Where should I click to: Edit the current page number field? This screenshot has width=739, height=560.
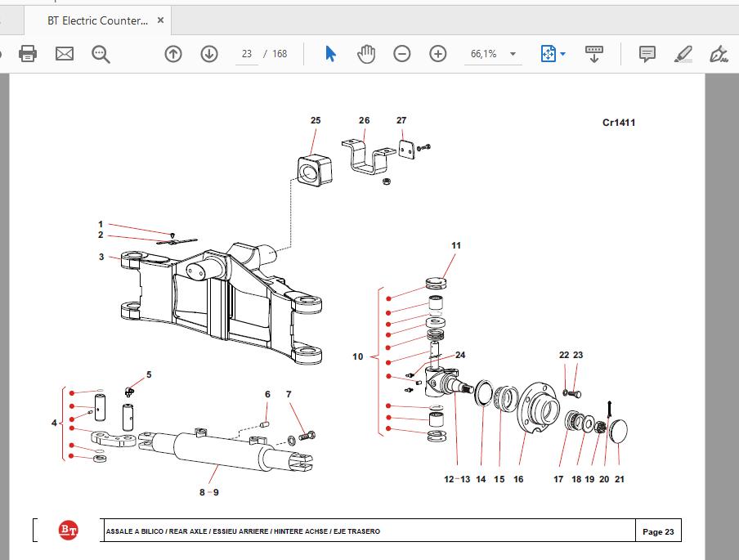coord(247,54)
